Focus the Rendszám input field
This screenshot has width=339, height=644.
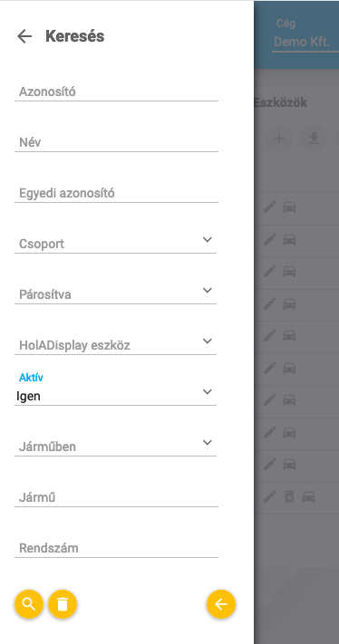(x=116, y=547)
